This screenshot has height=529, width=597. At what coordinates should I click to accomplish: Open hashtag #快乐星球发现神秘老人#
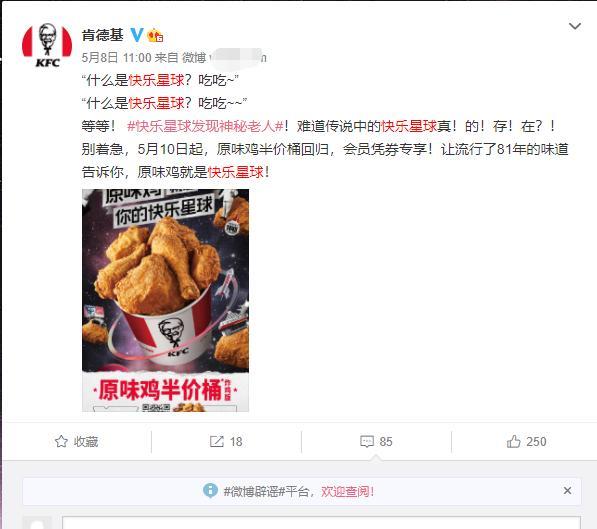point(206,126)
